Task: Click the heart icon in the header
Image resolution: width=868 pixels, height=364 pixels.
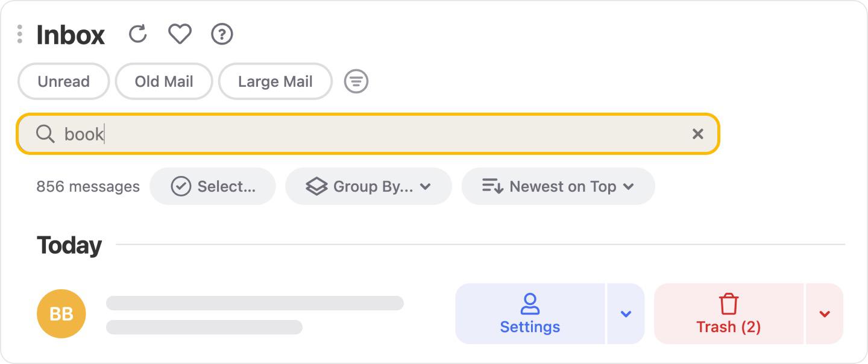Action: pyautogui.click(x=180, y=34)
